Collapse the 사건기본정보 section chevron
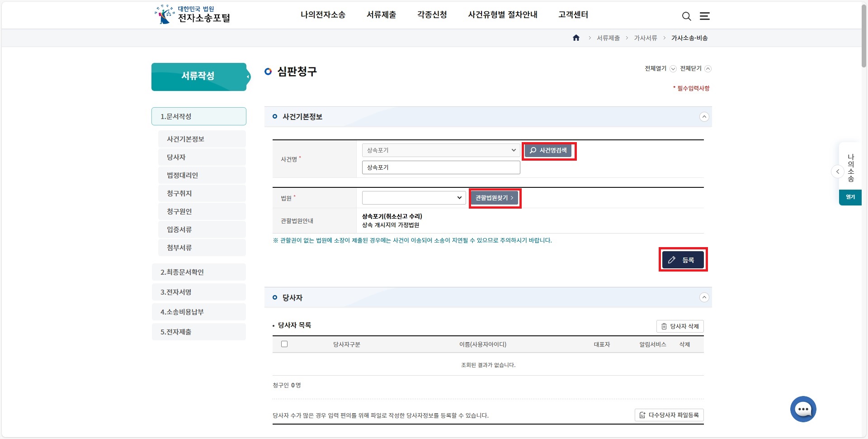 coord(704,116)
